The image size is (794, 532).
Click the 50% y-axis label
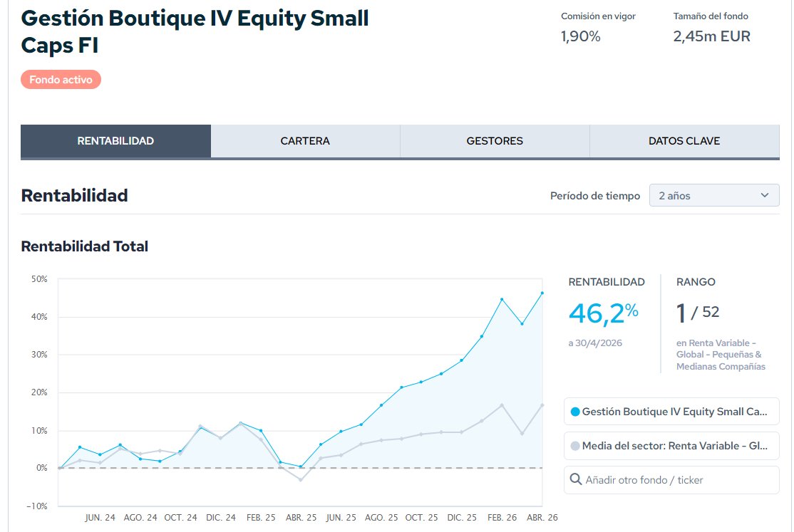pyautogui.click(x=39, y=279)
